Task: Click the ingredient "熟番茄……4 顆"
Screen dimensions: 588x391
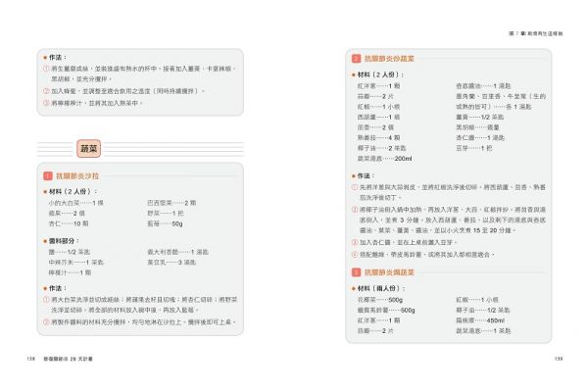Action: click(x=378, y=138)
